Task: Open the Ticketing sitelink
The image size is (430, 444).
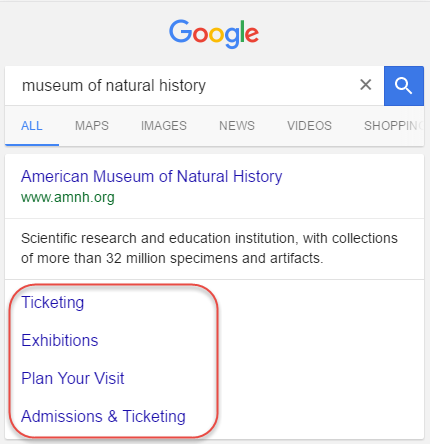Action: pos(53,302)
